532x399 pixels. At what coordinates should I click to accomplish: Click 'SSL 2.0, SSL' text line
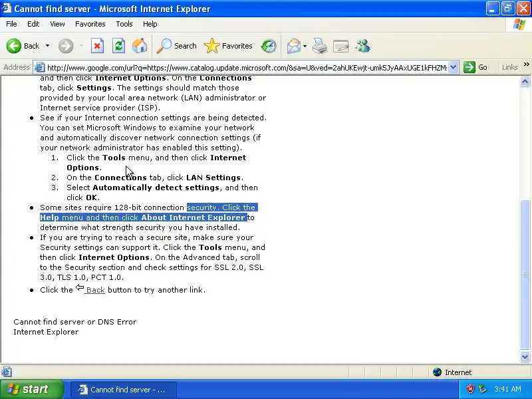tap(239, 267)
